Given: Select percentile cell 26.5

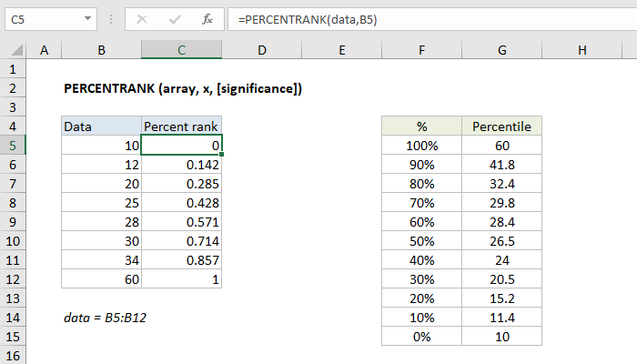Looking at the screenshot, I should tap(502, 241).
